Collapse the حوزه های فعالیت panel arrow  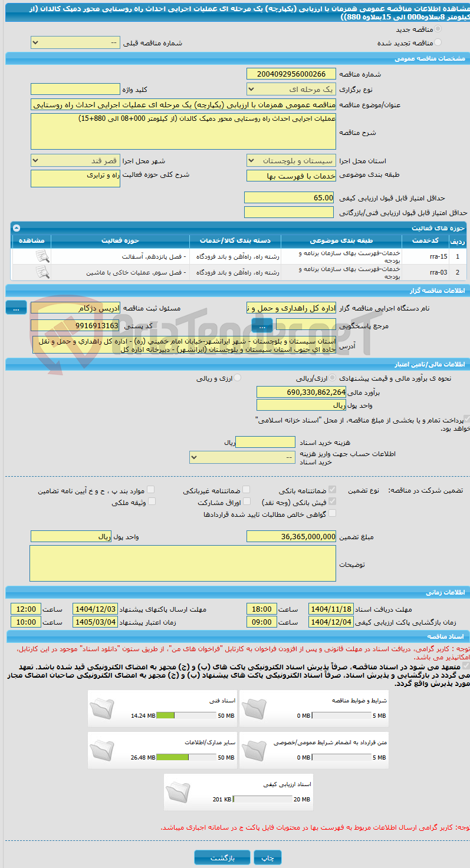pos(17,227)
